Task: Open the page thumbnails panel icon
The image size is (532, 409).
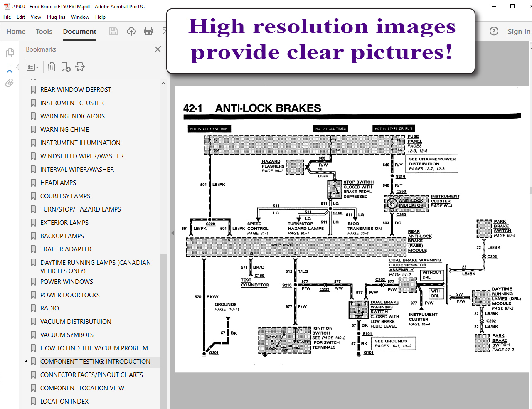Action: 10,53
